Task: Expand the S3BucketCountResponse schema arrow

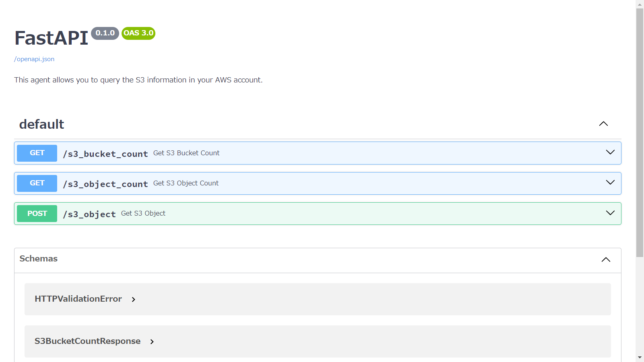Action: click(x=152, y=342)
